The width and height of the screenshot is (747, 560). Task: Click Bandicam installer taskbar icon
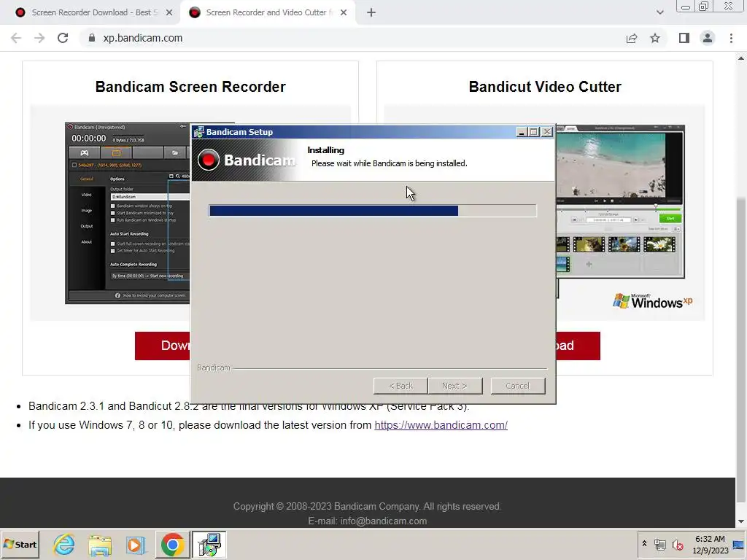209,544
